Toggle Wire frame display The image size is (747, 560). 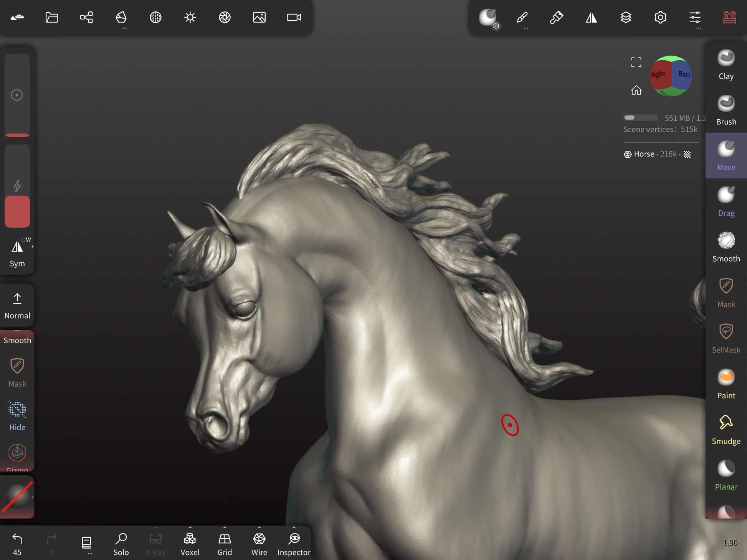(x=259, y=543)
